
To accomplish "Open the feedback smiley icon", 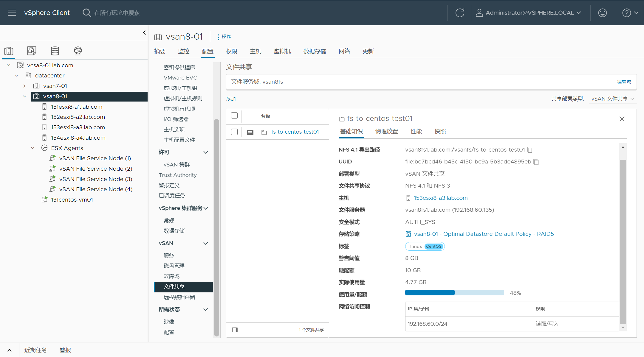I will click(x=602, y=13).
